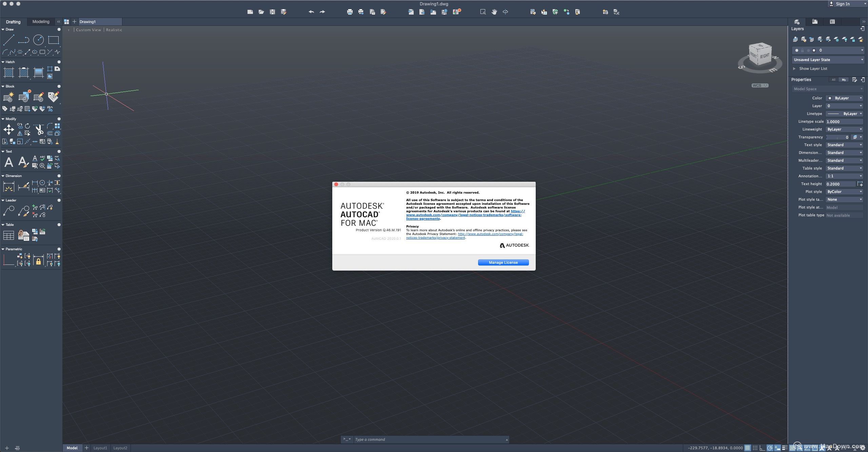Select the Model tab at bottom
Image resolution: width=868 pixels, height=452 pixels.
72,448
